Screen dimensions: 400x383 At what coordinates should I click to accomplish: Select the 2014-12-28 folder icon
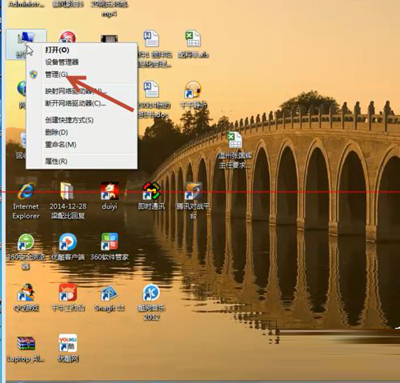tap(68, 192)
